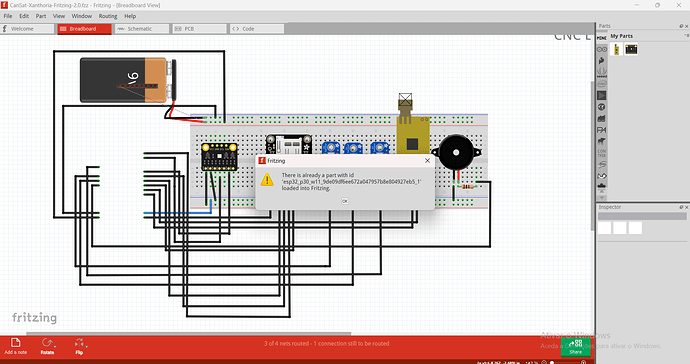Viewport: 690px width, 364px height.
Task: Switch to the Schematic view tab
Action: pyautogui.click(x=142, y=29)
